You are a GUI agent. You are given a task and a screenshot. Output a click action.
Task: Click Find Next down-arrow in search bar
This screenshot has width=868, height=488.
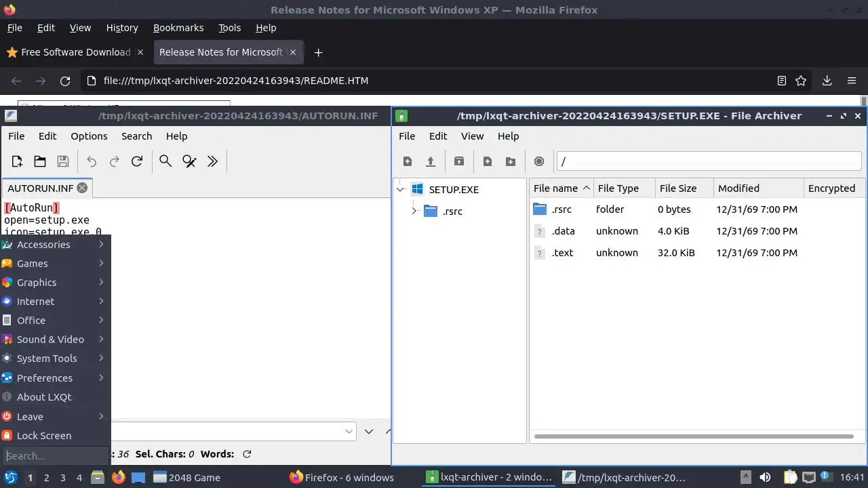369,431
